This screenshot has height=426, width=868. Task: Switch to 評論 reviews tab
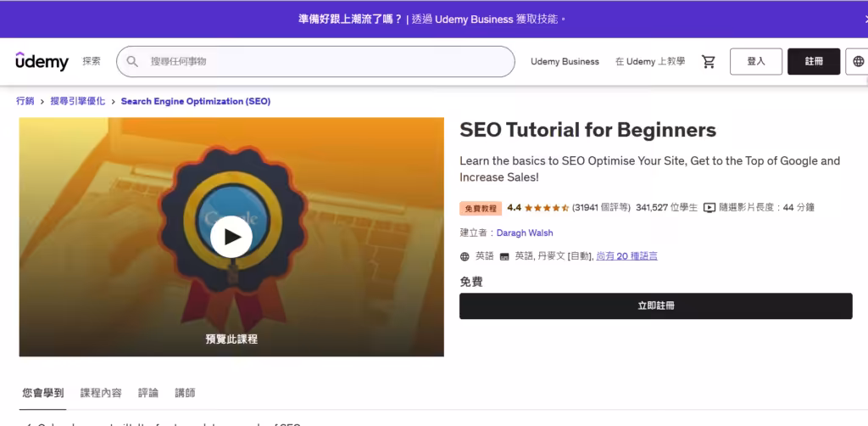point(148,393)
